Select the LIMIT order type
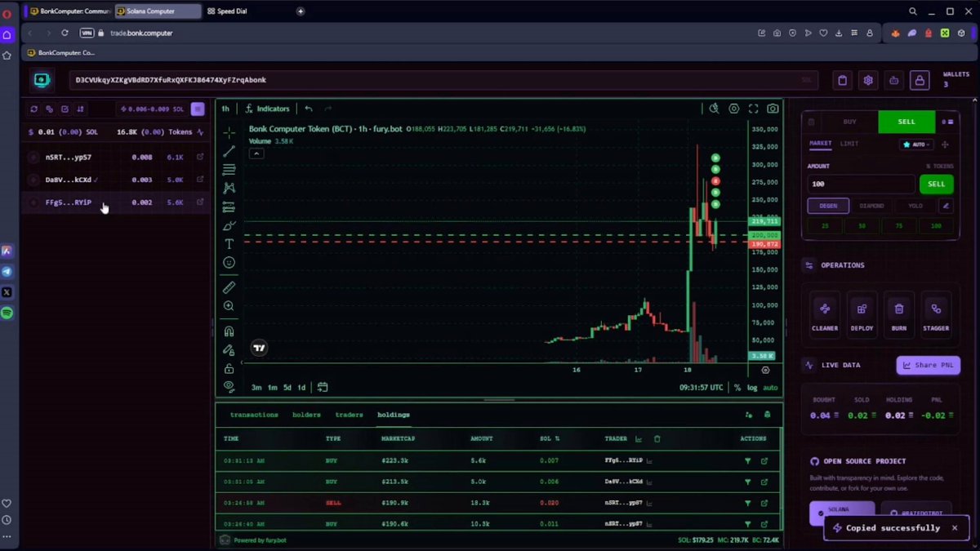Screen dimensions: 980x551 pos(849,144)
